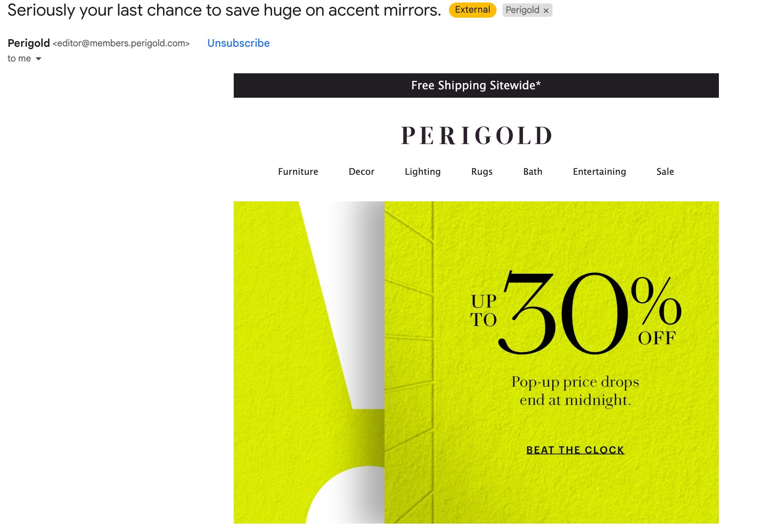Browse the Entertaining category
The width and height of the screenshot is (761, 532).
point(599,171)
